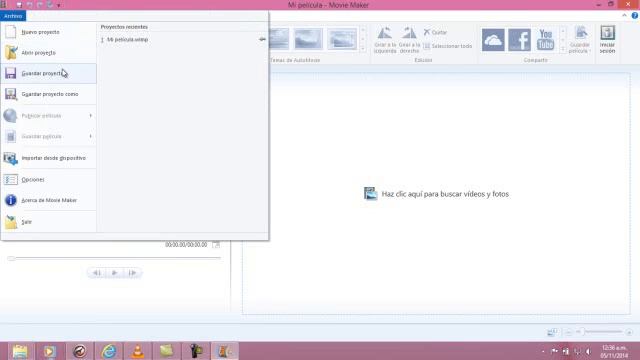Select the rightmost AutoMovie theme thumbnail
The image size is (640, 360).
pyautogui.click(x=342, y=39)
